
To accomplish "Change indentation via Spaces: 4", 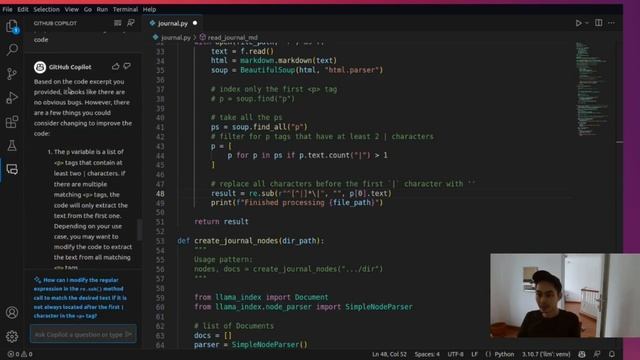I will point(427,354).
